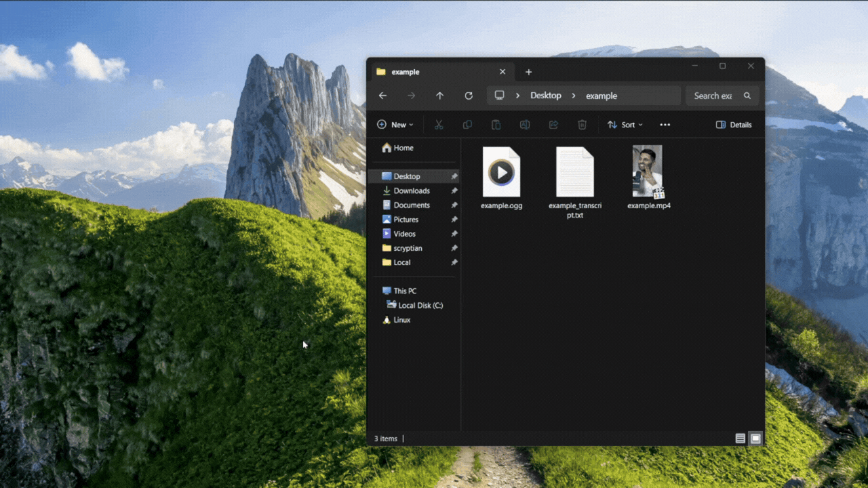Add a new File Explorer tab
Screen dimensions: 868x488
click(529, 72)
